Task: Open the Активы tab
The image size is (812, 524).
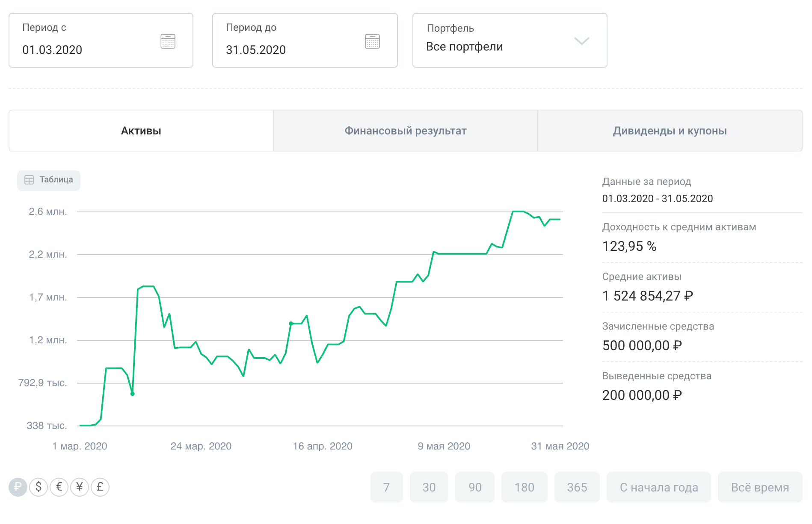Action: coord(141,131)
